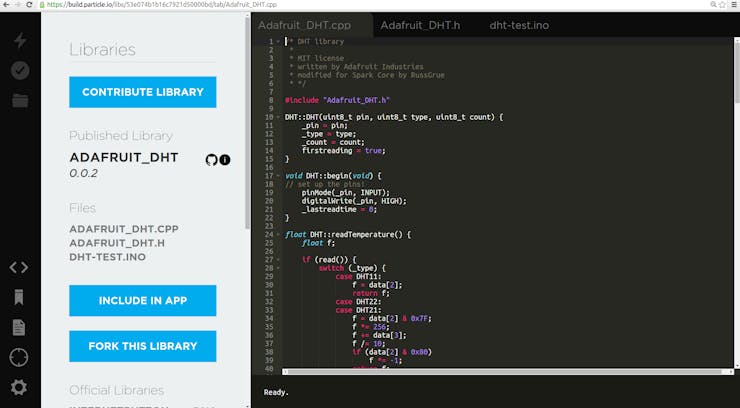Click the CONTRIBUTE LIBRARY button
The height and width of the screenshot is (408, 740).
(x=143, y=92)
